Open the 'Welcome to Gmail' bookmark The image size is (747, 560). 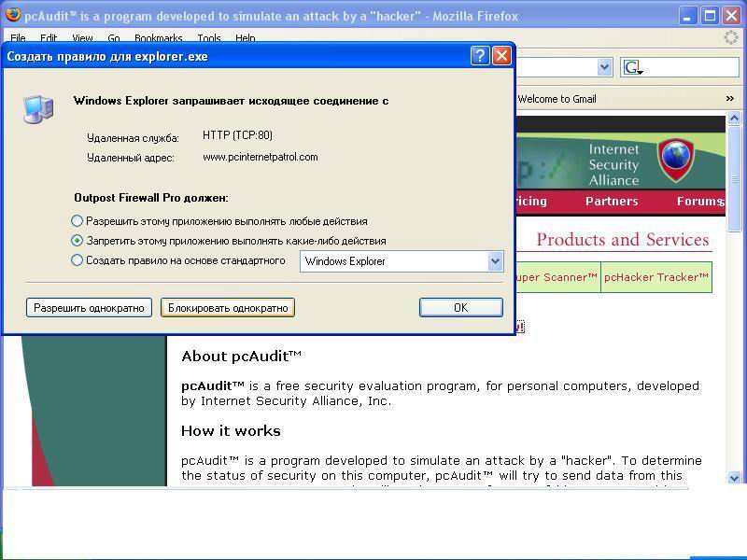pos(557,99)
